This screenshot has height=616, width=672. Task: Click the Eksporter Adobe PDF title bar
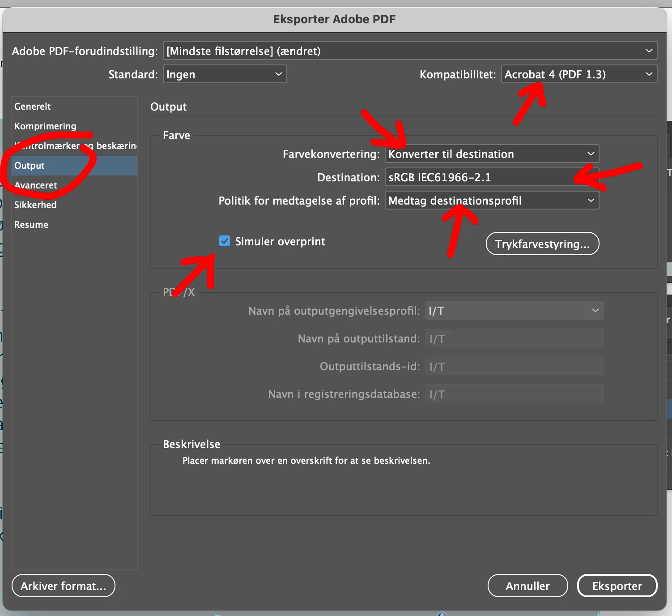coord(334,19)
